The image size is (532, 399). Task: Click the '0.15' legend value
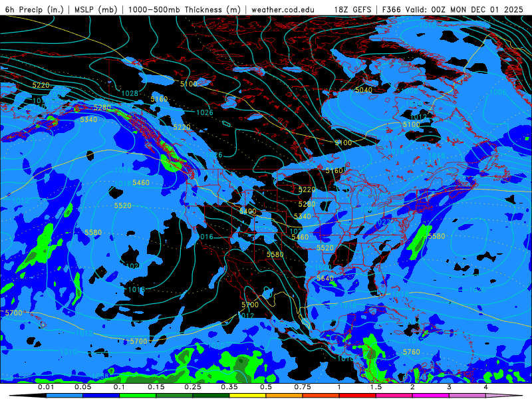(156, 387)
